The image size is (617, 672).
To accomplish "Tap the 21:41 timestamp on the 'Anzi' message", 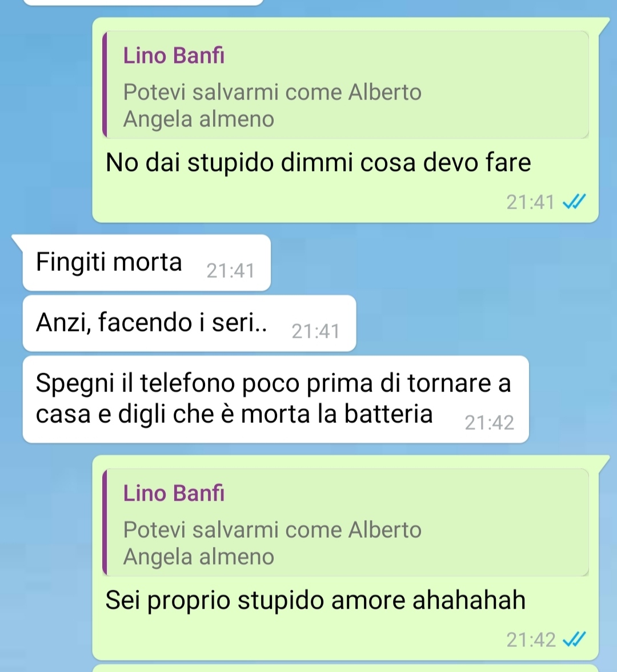I will coord(316,331).
